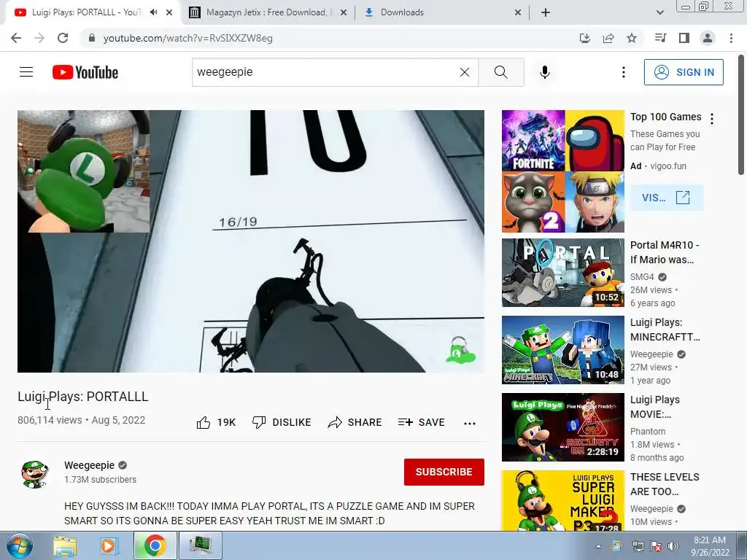Click the DISLIKE button
This screenshot has width=747, height=560.
[x=282, y=422]
